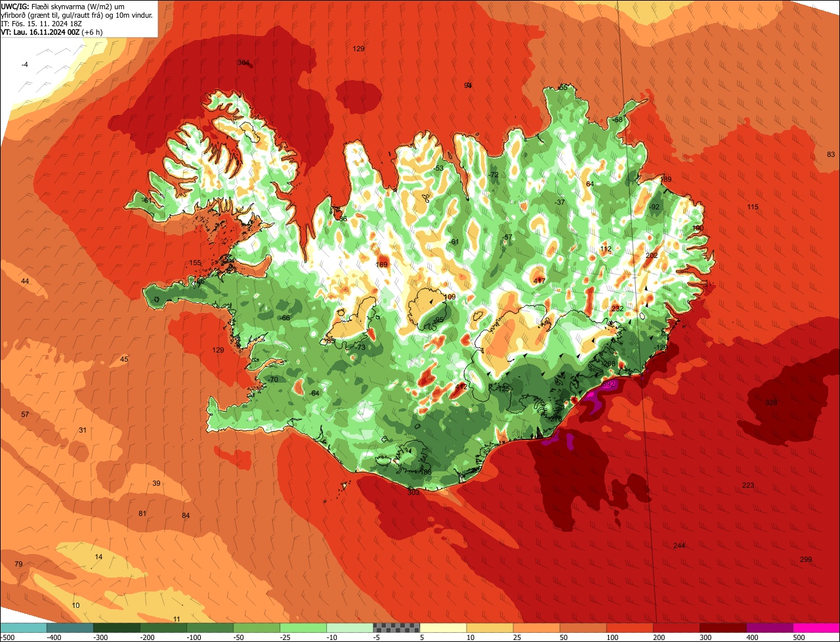This screenshot has height=642, width=840.
Task: Click the "-66" value on the map
Action: 285,318
